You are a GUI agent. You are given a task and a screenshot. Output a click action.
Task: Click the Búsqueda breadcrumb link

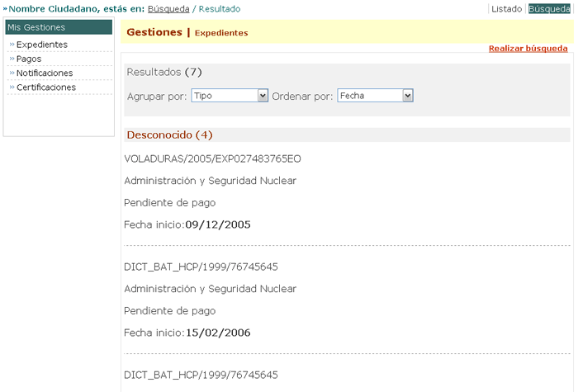[x=168, y=9]
